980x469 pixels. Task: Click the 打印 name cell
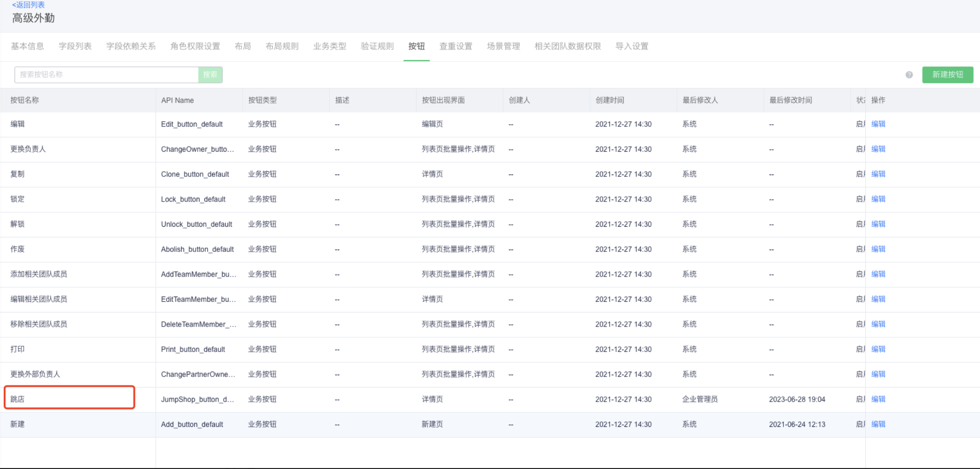coord(17,349)
